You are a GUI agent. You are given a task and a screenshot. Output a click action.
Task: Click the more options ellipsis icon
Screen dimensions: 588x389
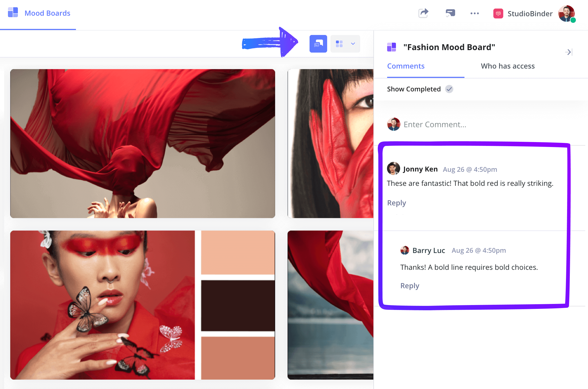tap(475, 12)
